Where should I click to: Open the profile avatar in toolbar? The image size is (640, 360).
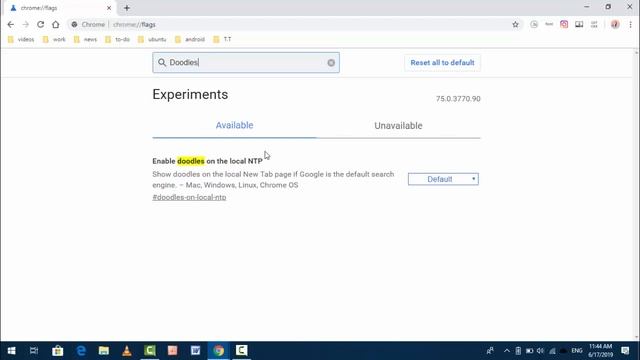point(615,24)
